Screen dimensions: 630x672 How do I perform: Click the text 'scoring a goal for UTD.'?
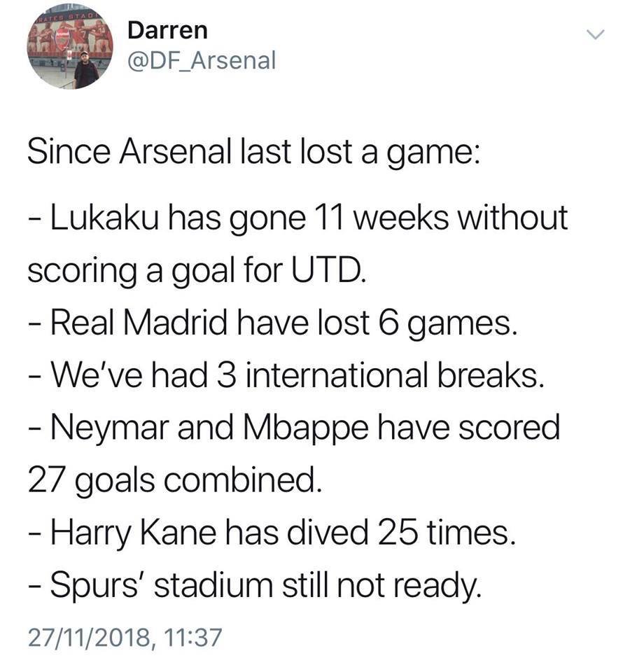pos(197,271)
